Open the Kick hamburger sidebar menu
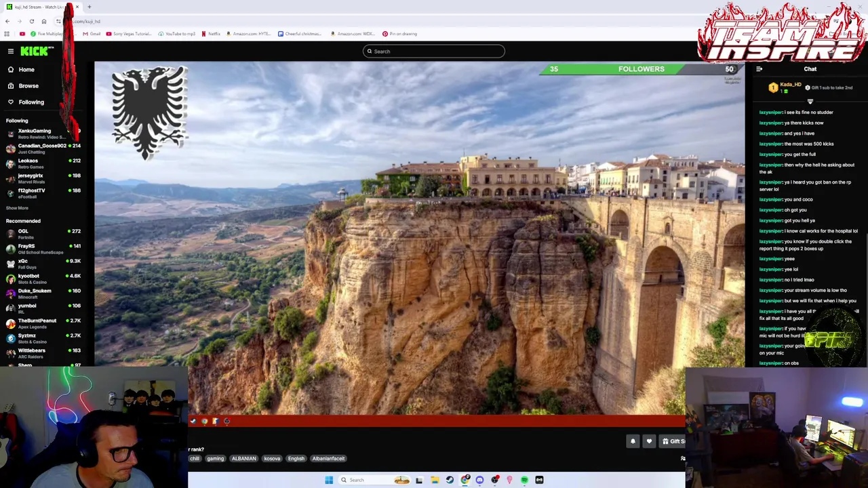The image size is (868, 488). pos(11,52)
